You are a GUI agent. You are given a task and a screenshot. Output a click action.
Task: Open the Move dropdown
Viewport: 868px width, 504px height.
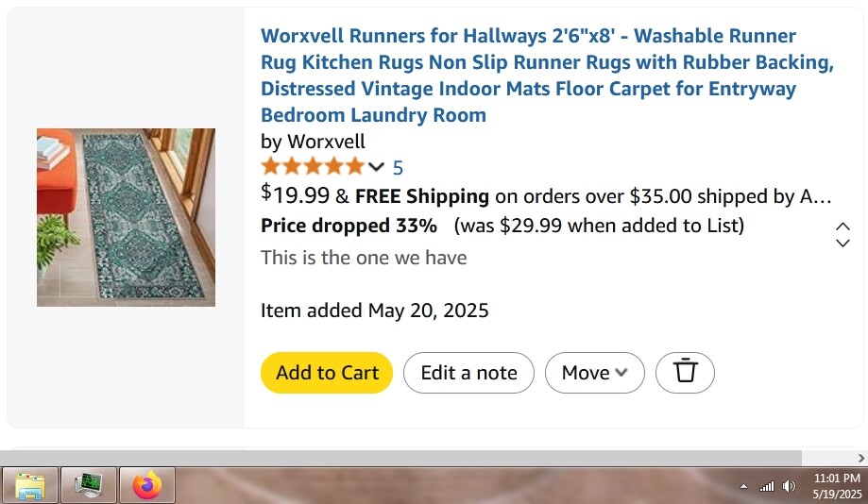click(594, 372)
